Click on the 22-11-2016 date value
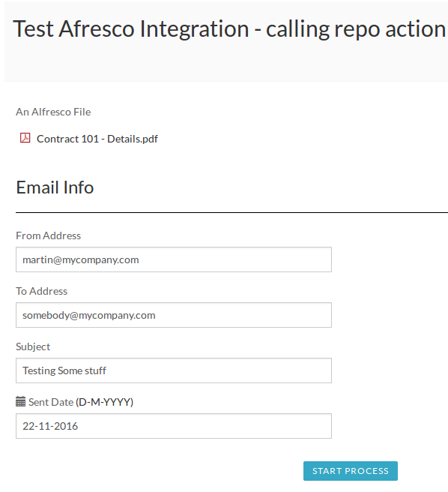The image size is (448, 492). click(x=50, y=426)
